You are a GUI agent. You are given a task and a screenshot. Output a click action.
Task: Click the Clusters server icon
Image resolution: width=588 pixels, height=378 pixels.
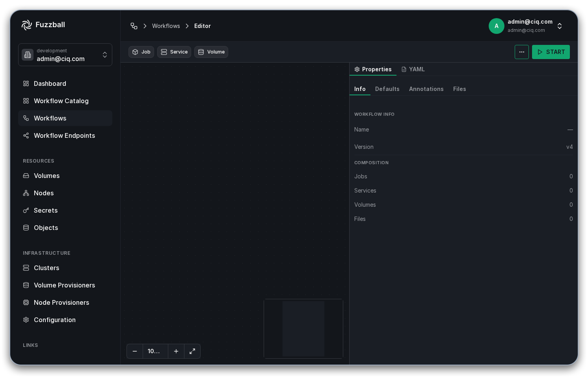pos(26,268)
